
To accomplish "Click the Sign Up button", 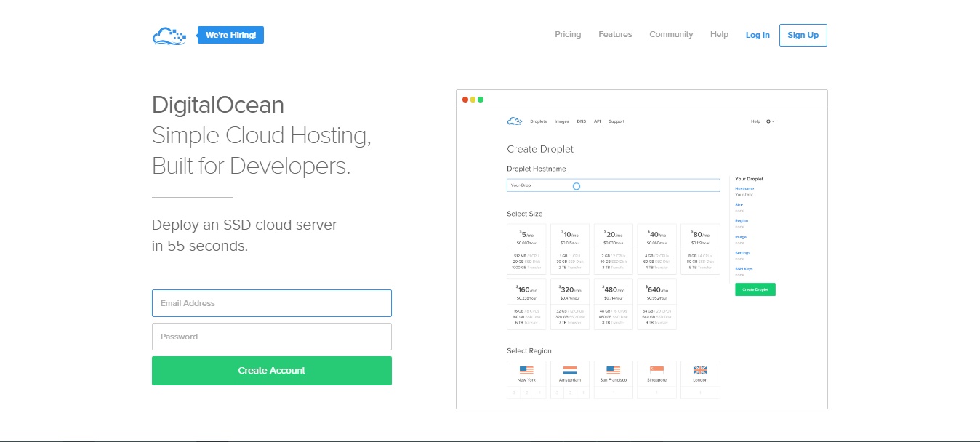I will pos(803,35).
